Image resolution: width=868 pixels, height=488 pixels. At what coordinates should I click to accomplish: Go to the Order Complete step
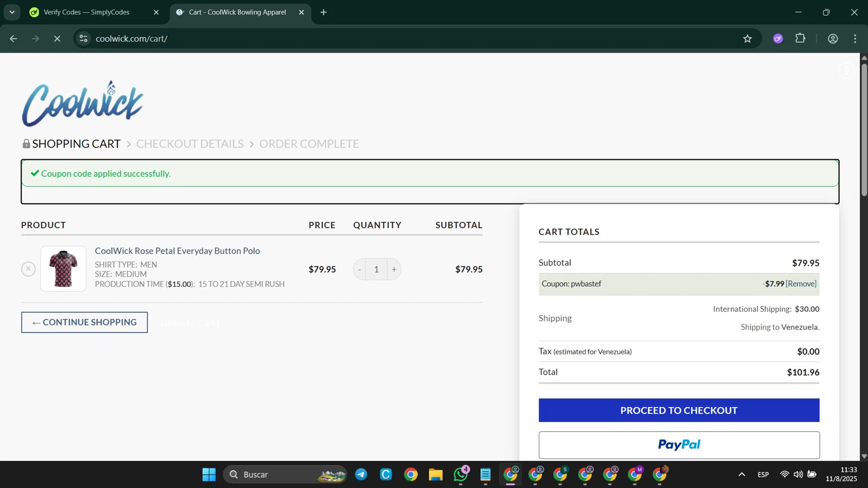[309, 143]
